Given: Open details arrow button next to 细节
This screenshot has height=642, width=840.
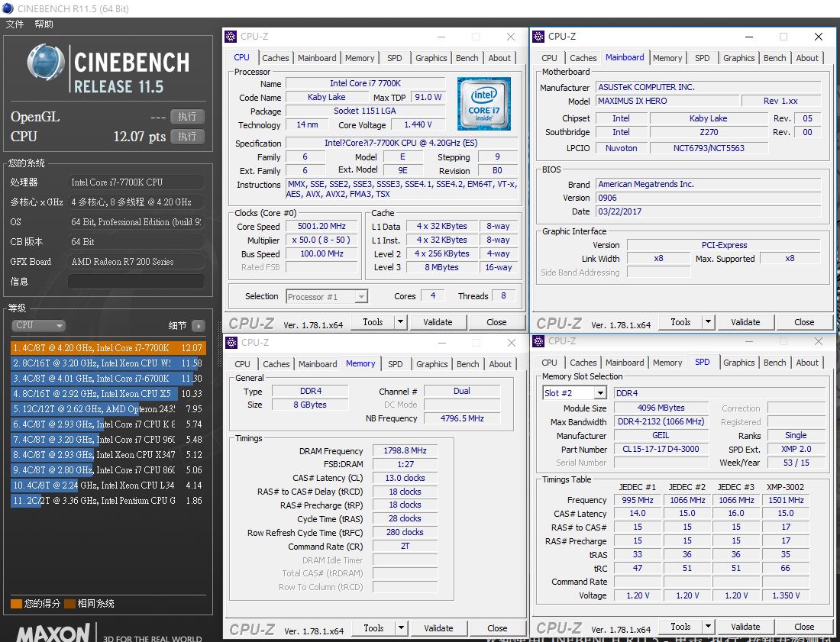Looking at the screenshot, I should pos(199,325).
